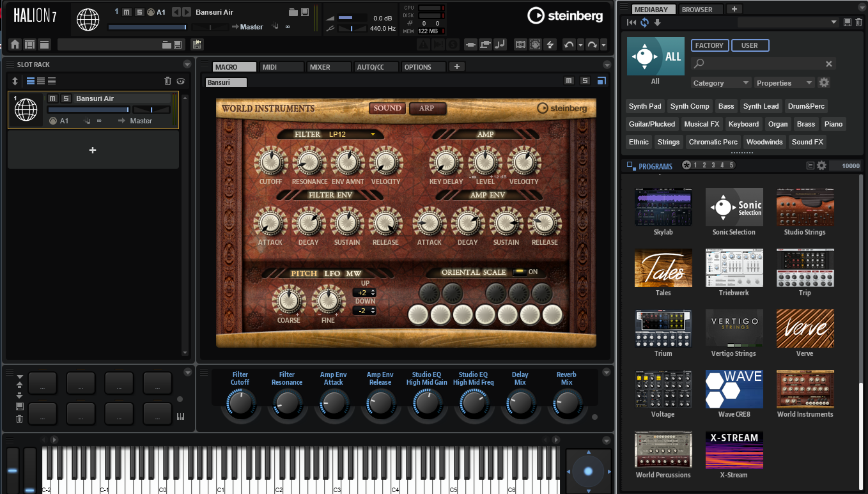Screen dimensions: 868x494
Task: Switch to the MIDI tab
Action: coord(281,66)
